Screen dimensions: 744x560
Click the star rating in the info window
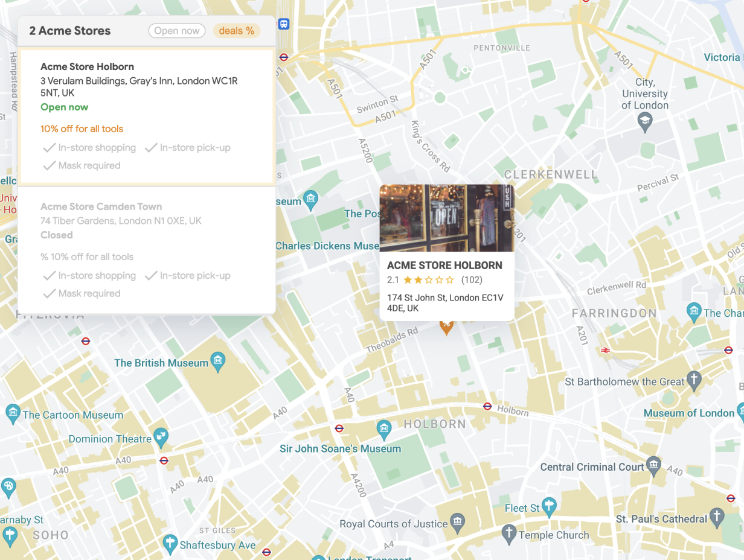(428, 280)
